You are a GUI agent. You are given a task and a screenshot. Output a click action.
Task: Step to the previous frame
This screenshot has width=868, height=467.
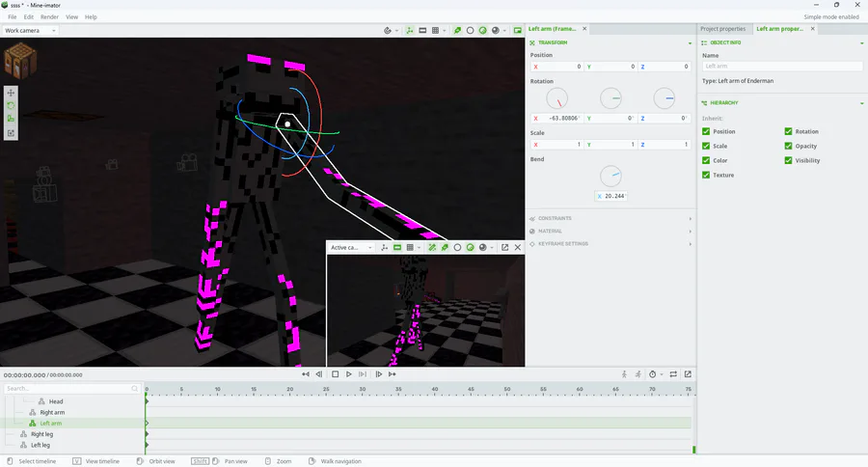[319, 374]
